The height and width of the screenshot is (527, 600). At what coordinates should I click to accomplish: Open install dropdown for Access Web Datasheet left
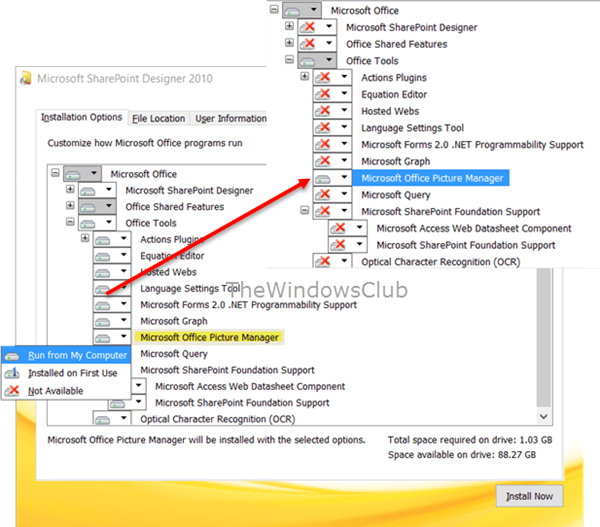139,385
